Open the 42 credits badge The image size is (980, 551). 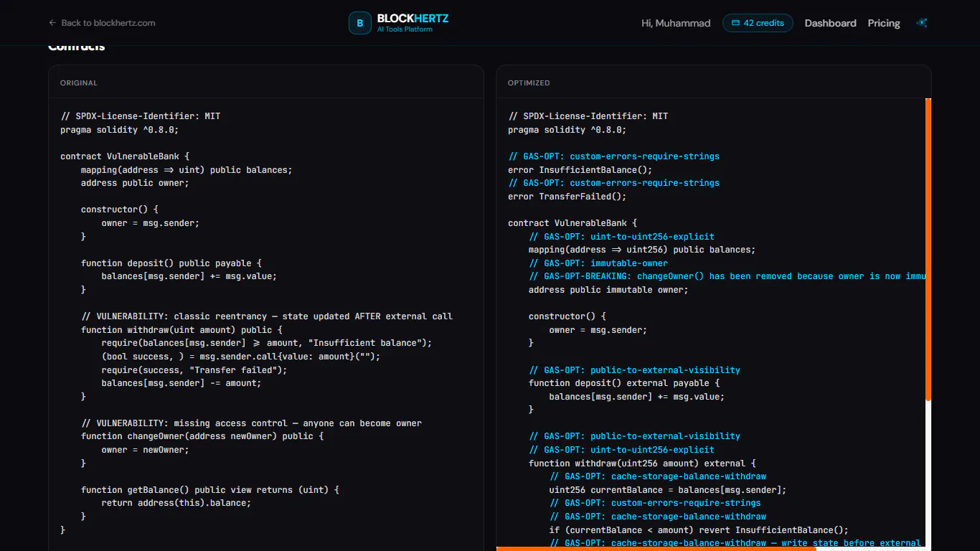click(x=758, y=23)
